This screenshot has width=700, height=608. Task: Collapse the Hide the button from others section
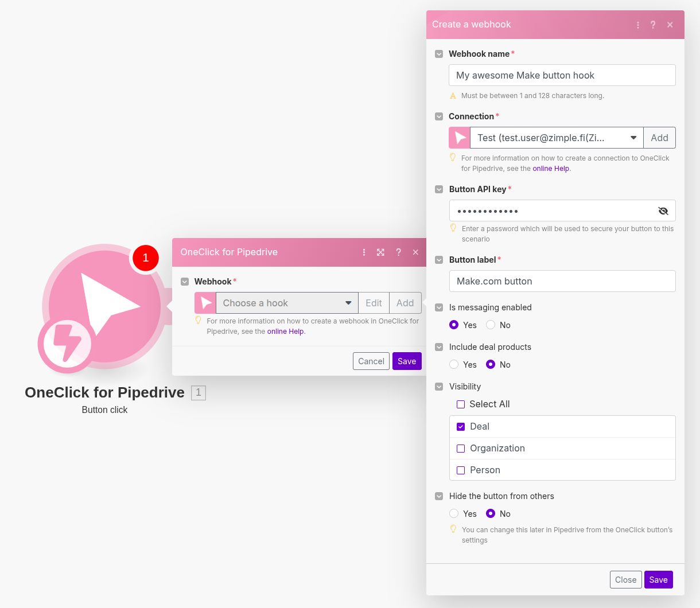click(x=439, y=496)
